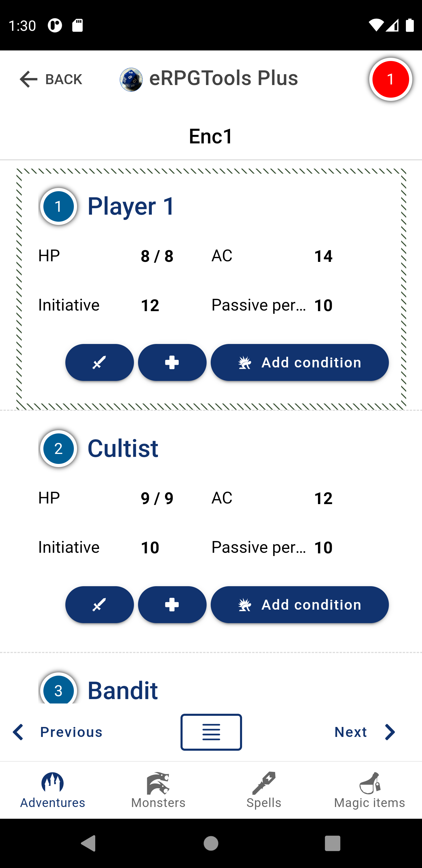The image size is (422, 868).
Task: Add condition to Cultist
Action: (300, 604)
